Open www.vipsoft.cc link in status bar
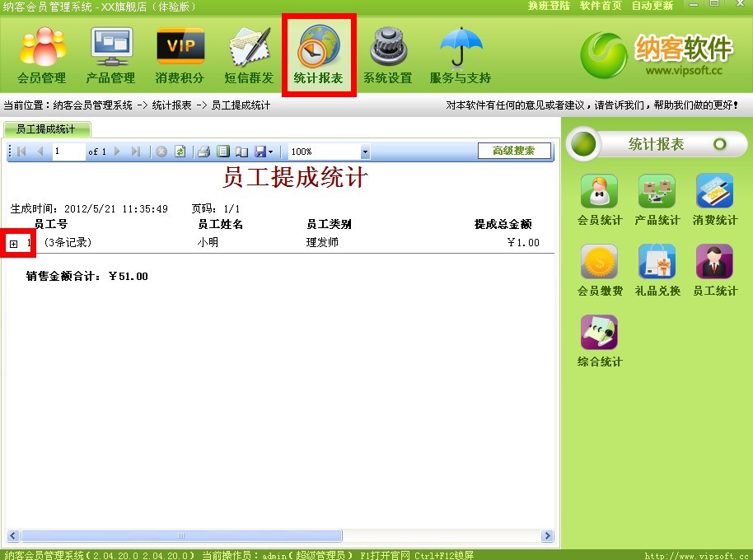 (x=696, y=556)
